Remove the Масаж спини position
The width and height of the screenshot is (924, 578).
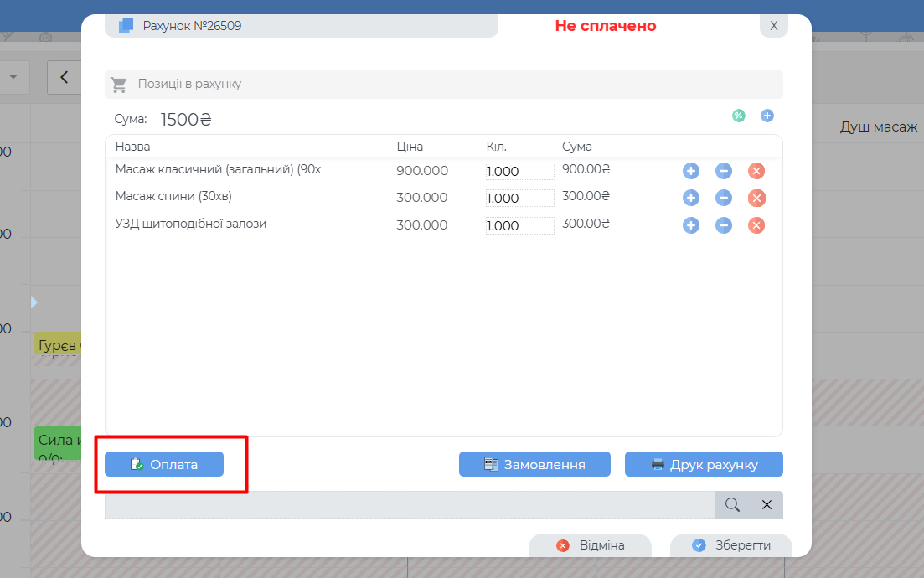coord(756,198)
